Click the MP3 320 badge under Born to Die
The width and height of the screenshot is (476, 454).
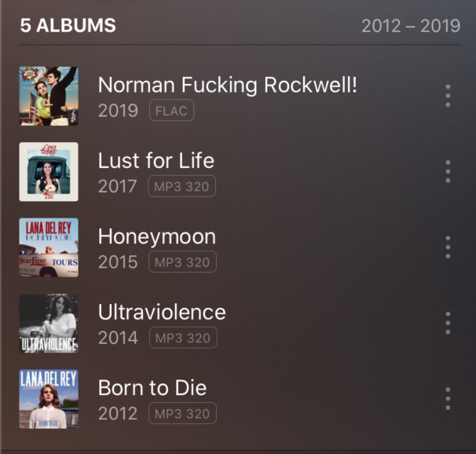click(182, 413)
